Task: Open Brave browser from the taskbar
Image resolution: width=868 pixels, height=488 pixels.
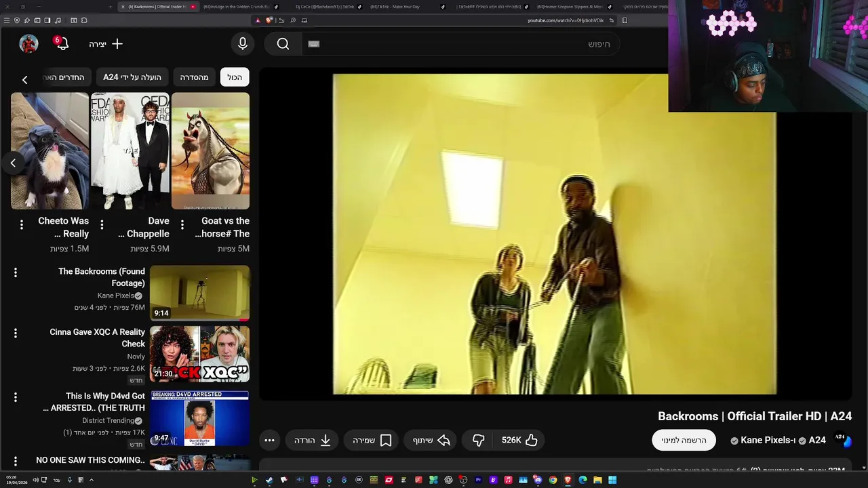Action: coord(568,480)
